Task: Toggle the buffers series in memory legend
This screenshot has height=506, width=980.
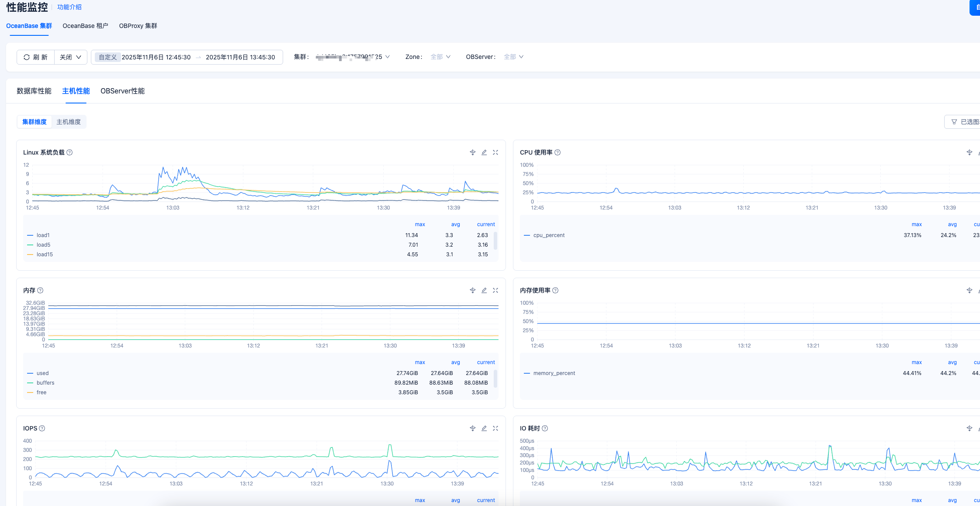Action: [45, 383]
